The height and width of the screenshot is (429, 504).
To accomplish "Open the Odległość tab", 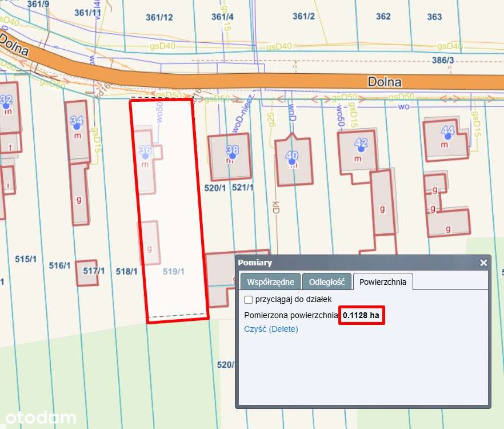I will [327, 281].
